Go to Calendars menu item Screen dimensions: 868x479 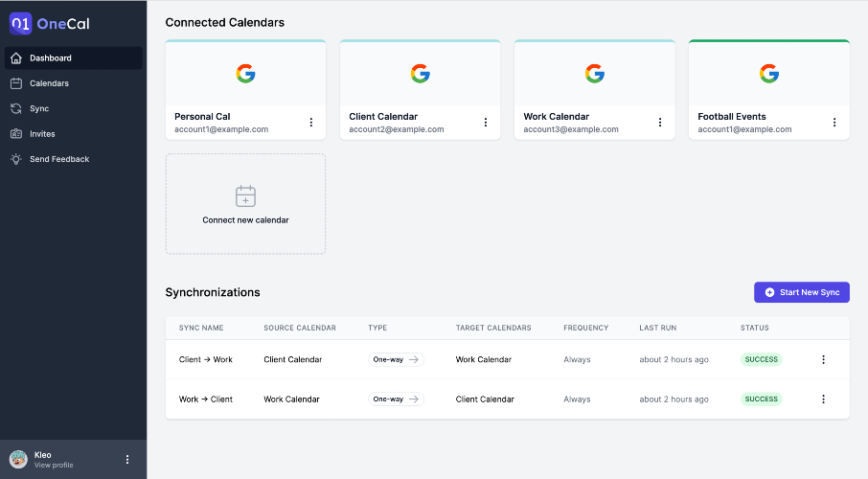pos(74,83)
